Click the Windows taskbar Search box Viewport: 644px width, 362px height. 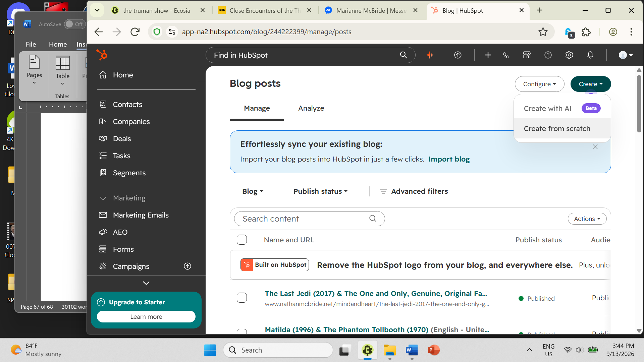278,350
